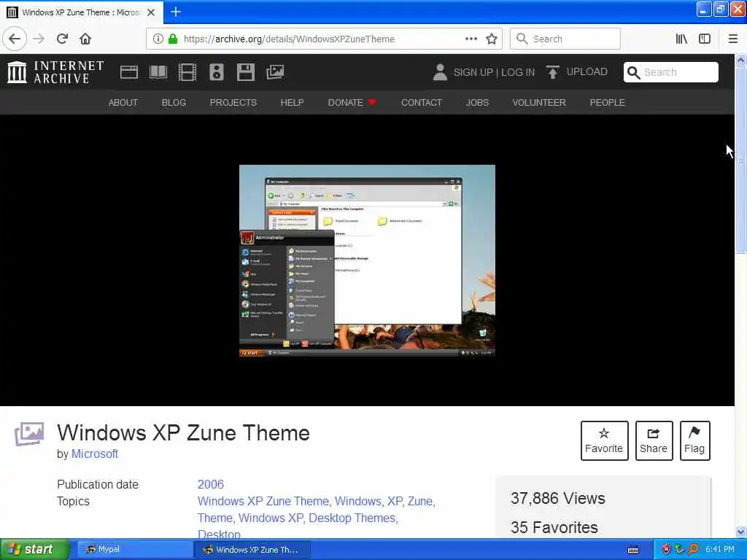Screen dimensions: 747x560
Task: Toggle the browser sidebar panel
Action: (x=705, y=39)
